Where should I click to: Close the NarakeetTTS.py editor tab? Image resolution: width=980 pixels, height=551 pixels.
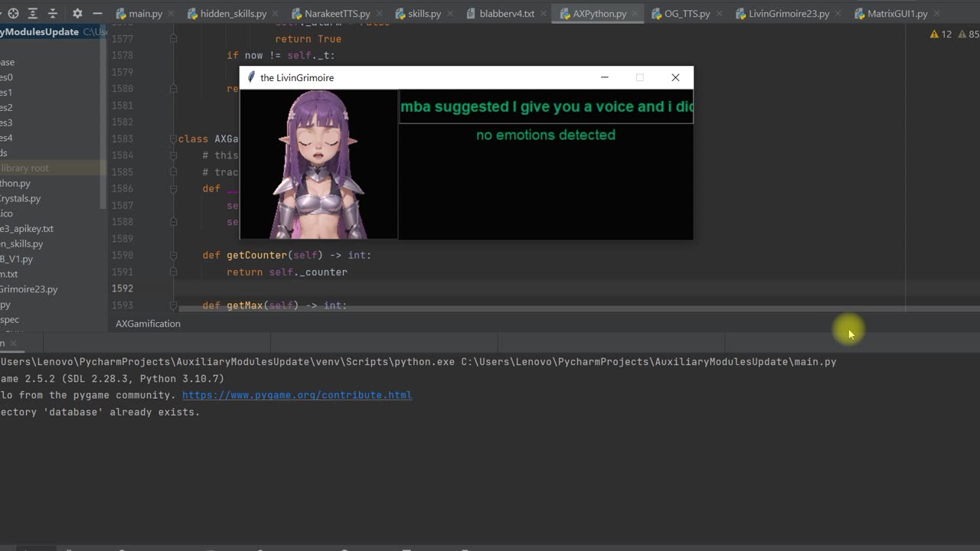[x=381, y=14]
